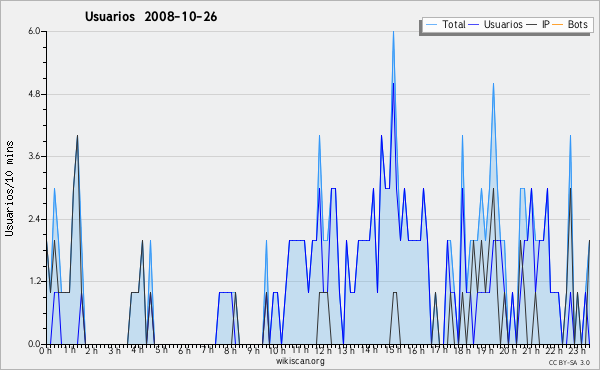The width and height of the screenshot is (600, 370).
Task: Click the 2.4 y-axis value
Action: tap(34, 219)
